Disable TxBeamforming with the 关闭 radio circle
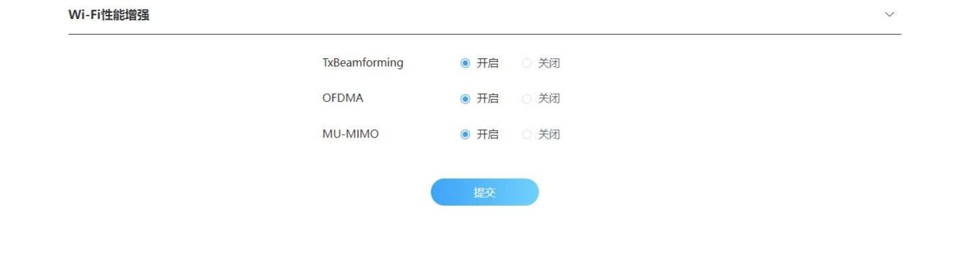The width and height of the screenshot is (980, 258). pyautogui.click(x=526, y=63)
